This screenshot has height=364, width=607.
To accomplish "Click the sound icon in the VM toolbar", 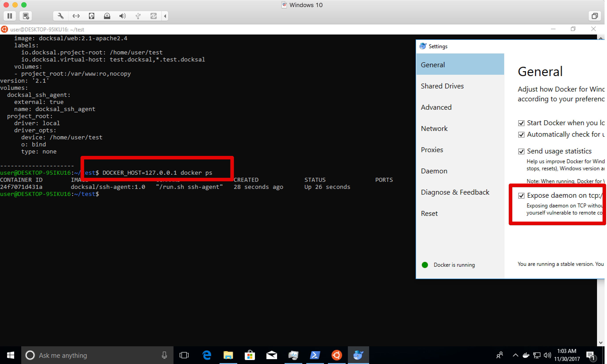I will tap(122, 16).
